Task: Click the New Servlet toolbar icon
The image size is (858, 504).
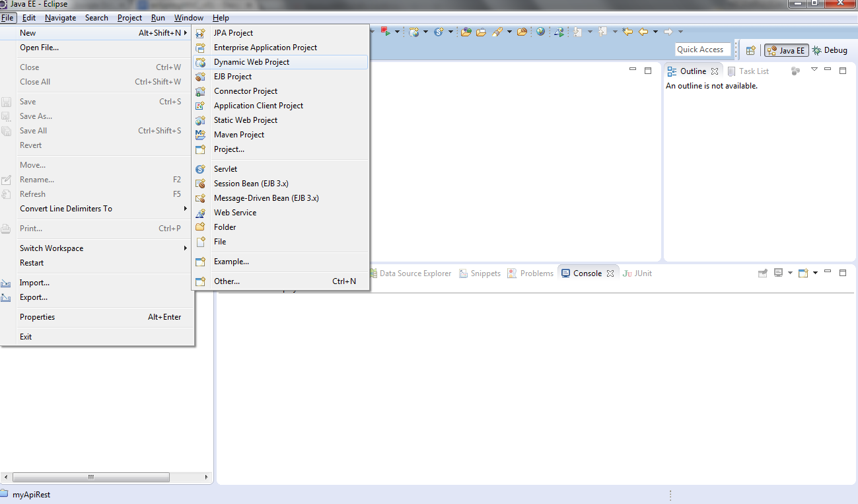Action: (x=439, y=32)
